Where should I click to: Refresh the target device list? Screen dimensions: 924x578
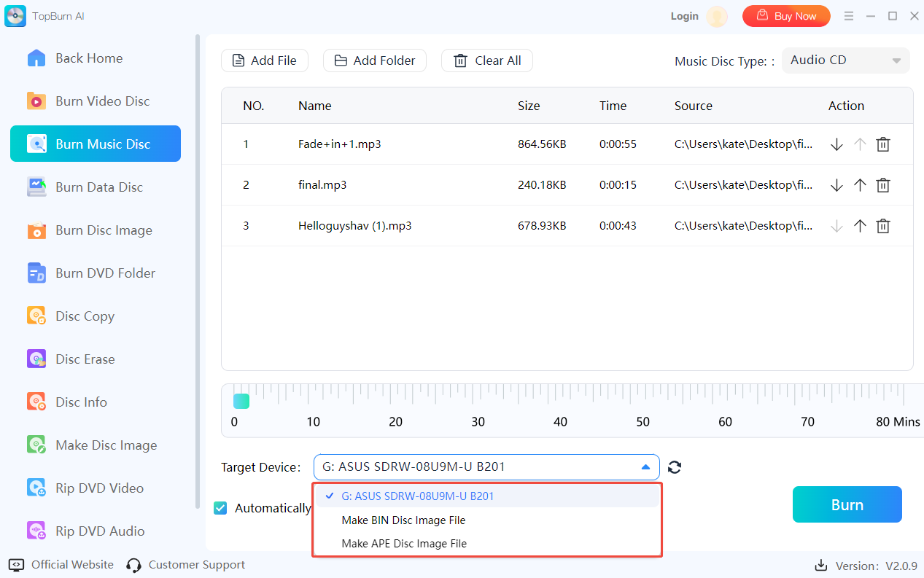coord(675,467)
